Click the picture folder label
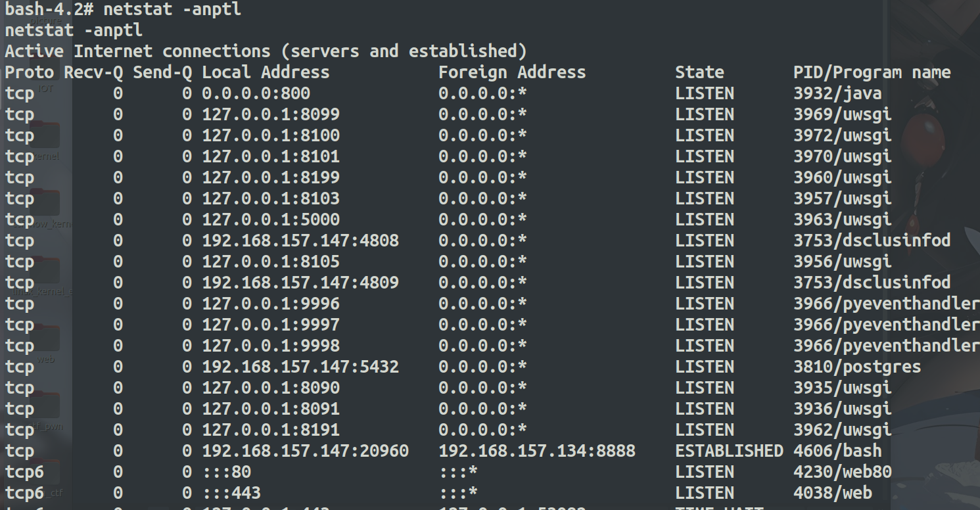Image resolution: width=980 pixels, height=510 pixels. coord(45,21)
